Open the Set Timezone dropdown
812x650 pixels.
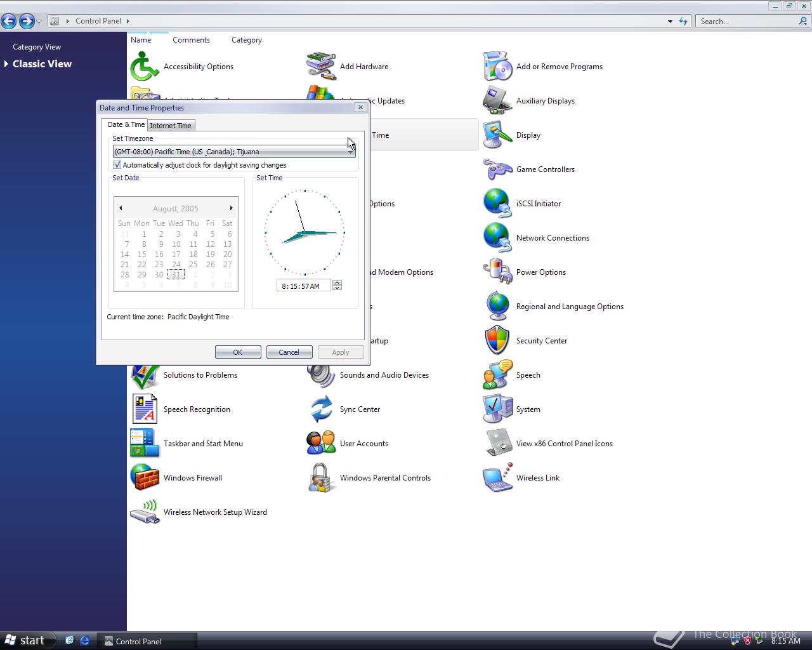[x=234, y=152]
